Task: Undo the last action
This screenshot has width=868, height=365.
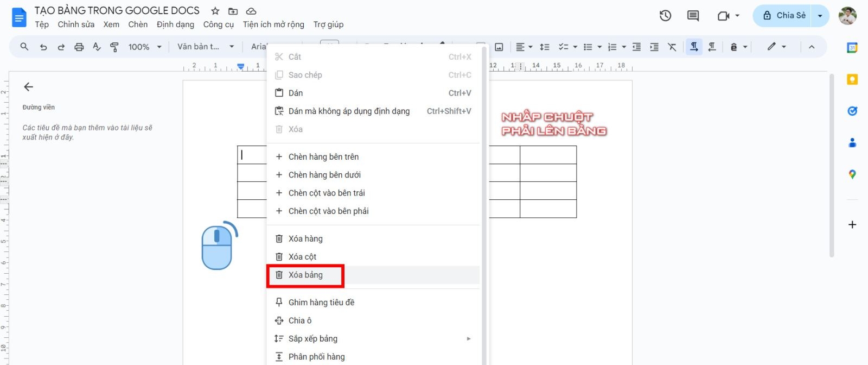Action: coord(43,47)
